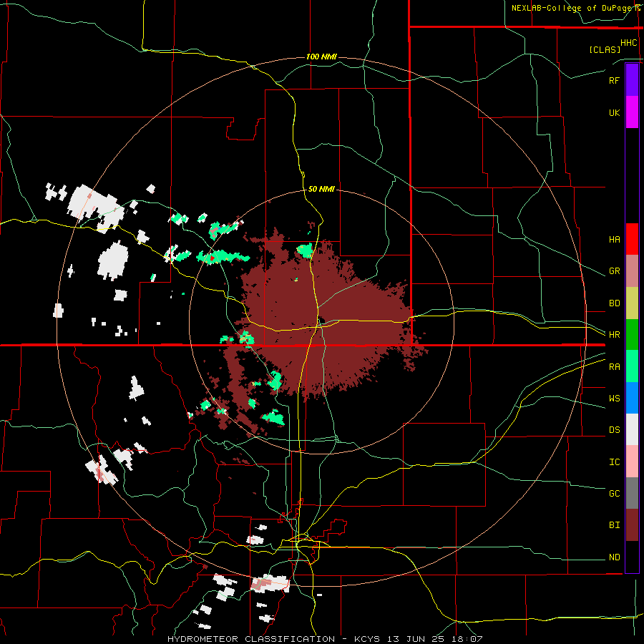Select the yellow BD legend color swatch
The width and height of the screenshot is (644, 644).
632,303
